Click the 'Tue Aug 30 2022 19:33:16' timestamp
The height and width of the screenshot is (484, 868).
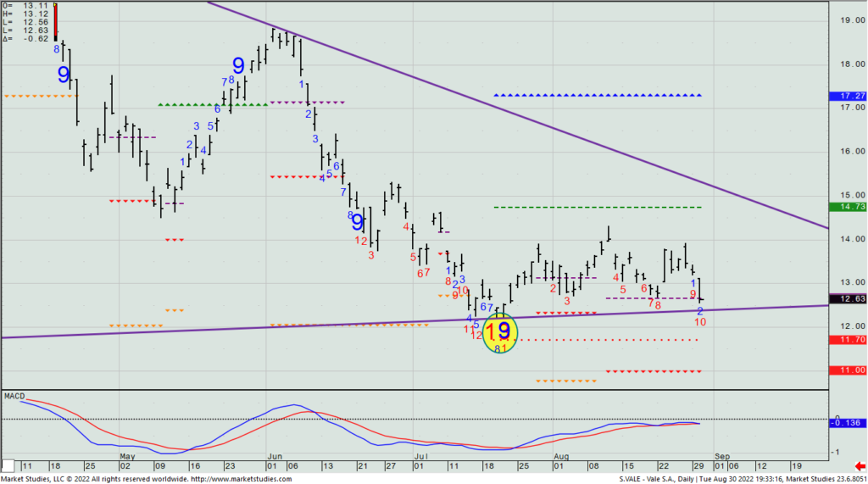point(741,479)
